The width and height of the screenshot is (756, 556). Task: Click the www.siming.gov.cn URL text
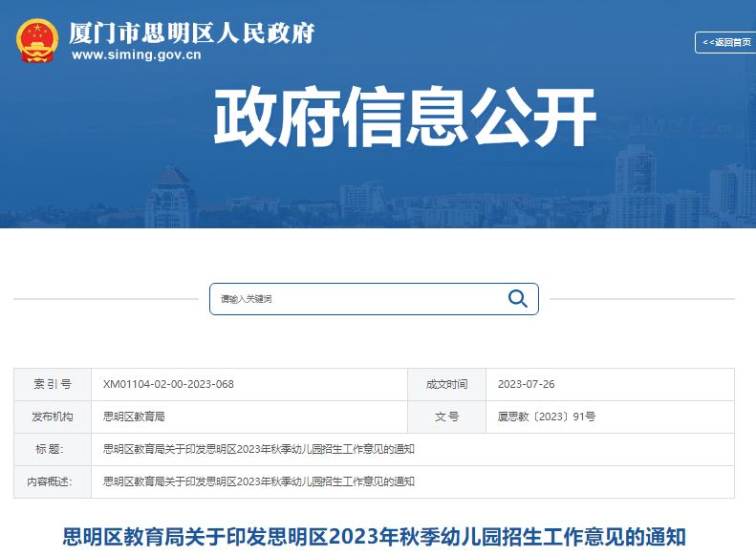(x=137, y=54)
